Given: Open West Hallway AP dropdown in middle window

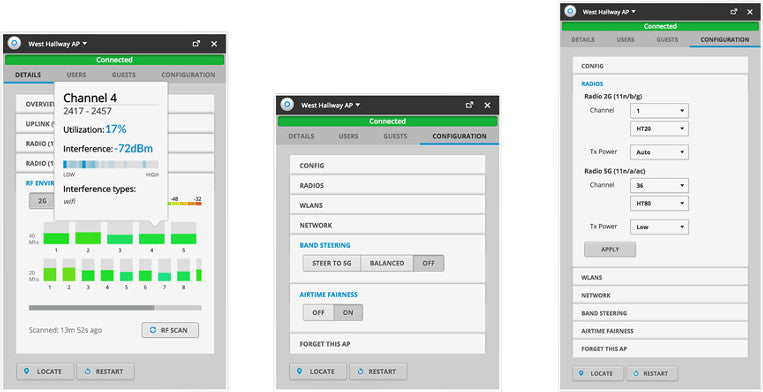Looking at the screenshot, I should (330, 105).
